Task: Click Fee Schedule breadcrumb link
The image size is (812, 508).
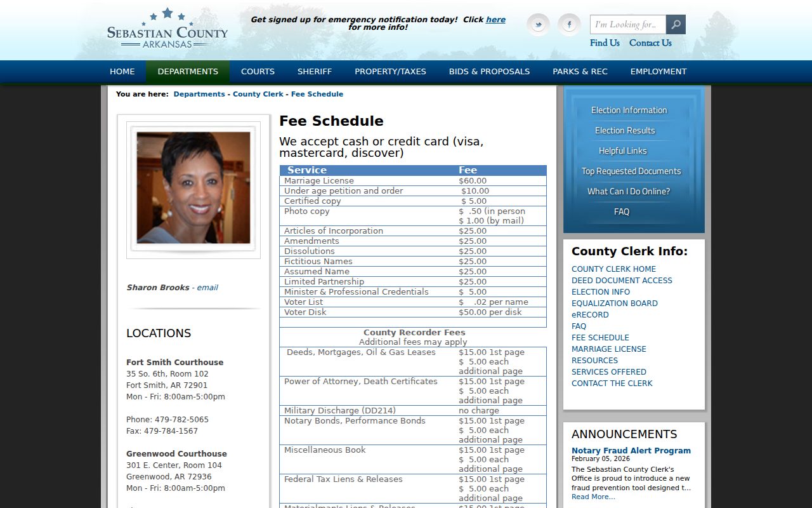Action: (x=317, y=94)
